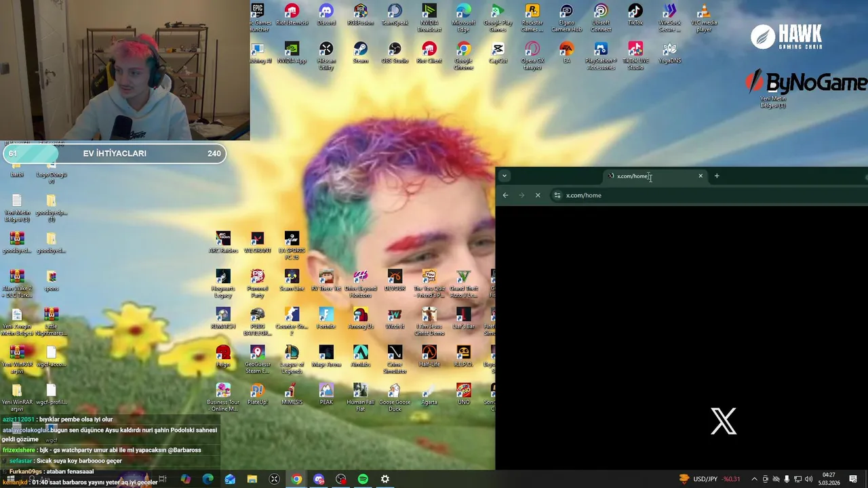868x488 pixels.
Task: Open Aimlabs desktop shortcut
Action: click(361, 357)
